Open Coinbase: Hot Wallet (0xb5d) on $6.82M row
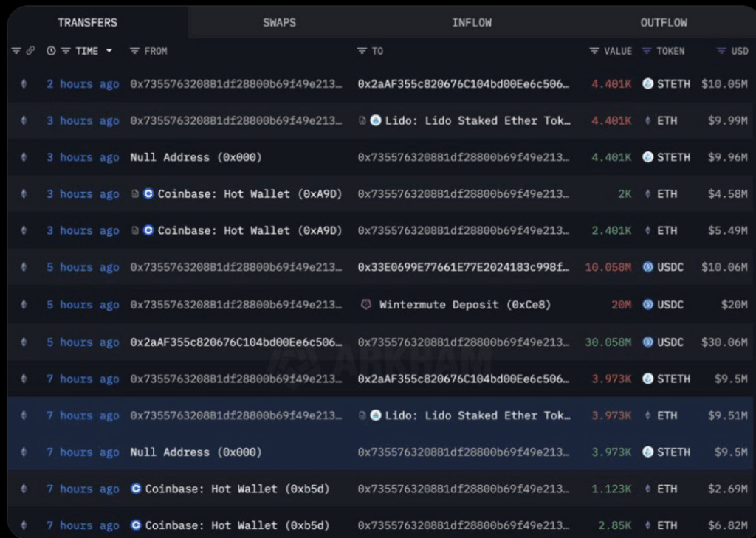 (237, 525)
